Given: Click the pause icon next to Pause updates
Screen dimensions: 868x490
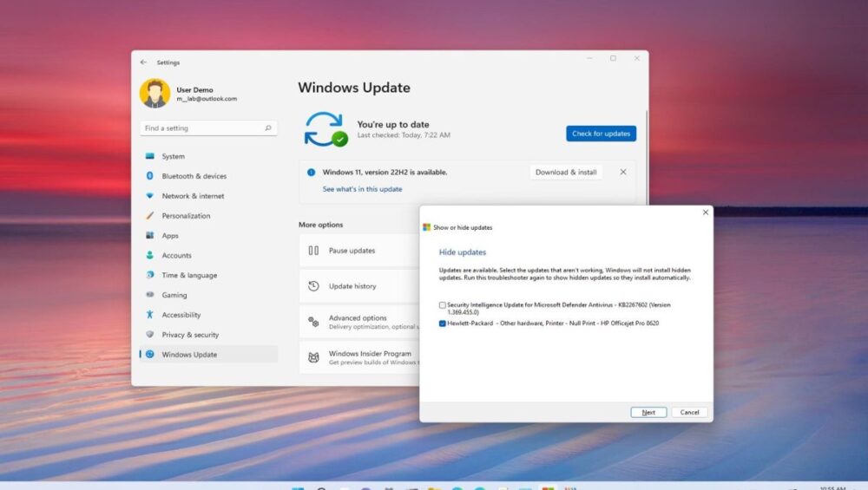Looking at the screenshot, I should click(313, 251).
